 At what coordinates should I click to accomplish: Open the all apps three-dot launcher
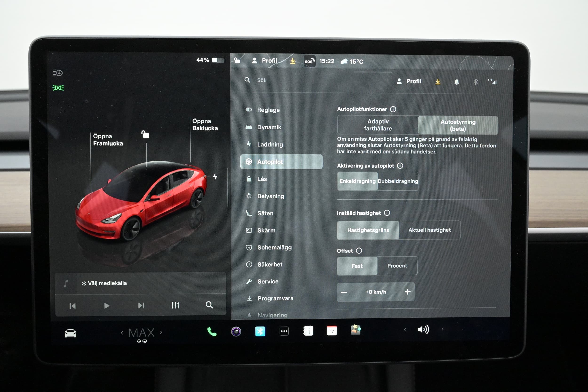[284, 331]
